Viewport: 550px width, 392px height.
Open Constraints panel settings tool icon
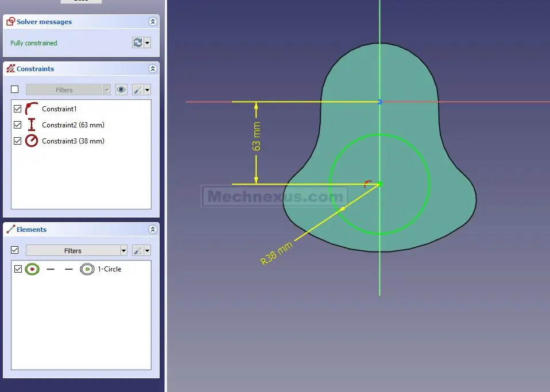point(138,90)
